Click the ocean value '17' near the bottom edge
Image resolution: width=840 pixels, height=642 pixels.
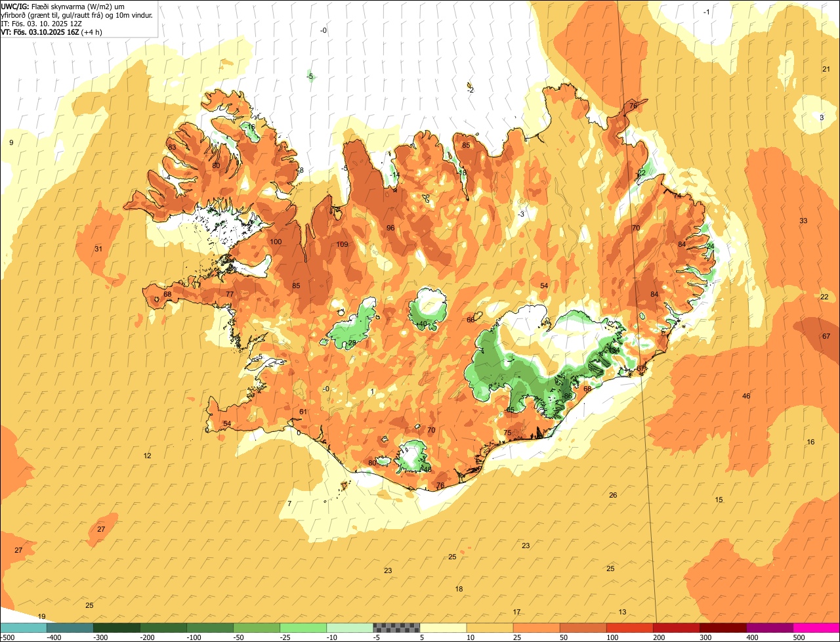coord(516,612)
